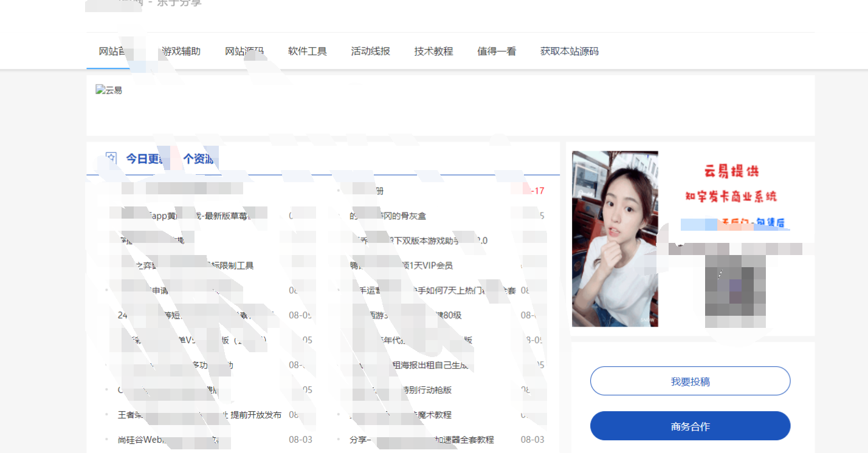Viewport: 868px width, 453px height.
Task: Click the 云易 site logo image
Action: (109, 90)
